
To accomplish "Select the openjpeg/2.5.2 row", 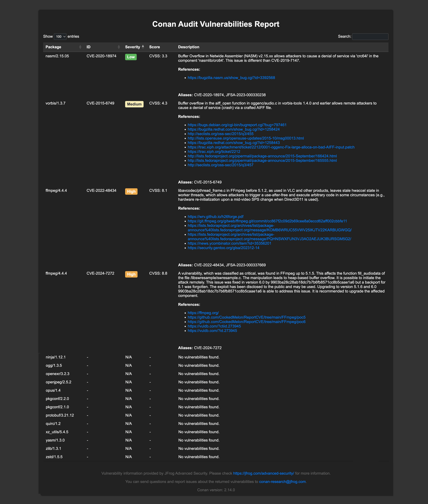I will point(216,382).
